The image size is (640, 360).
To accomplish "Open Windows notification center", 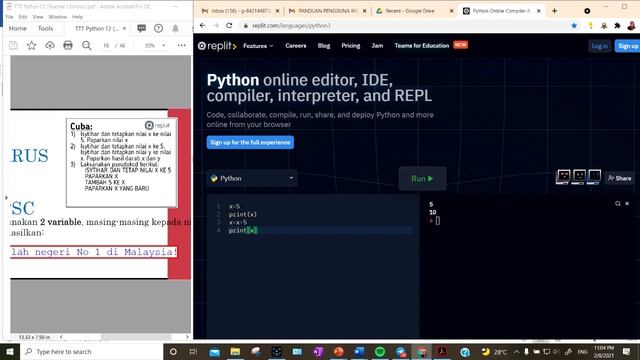I will pyautogui.click(x=627, y=351).
